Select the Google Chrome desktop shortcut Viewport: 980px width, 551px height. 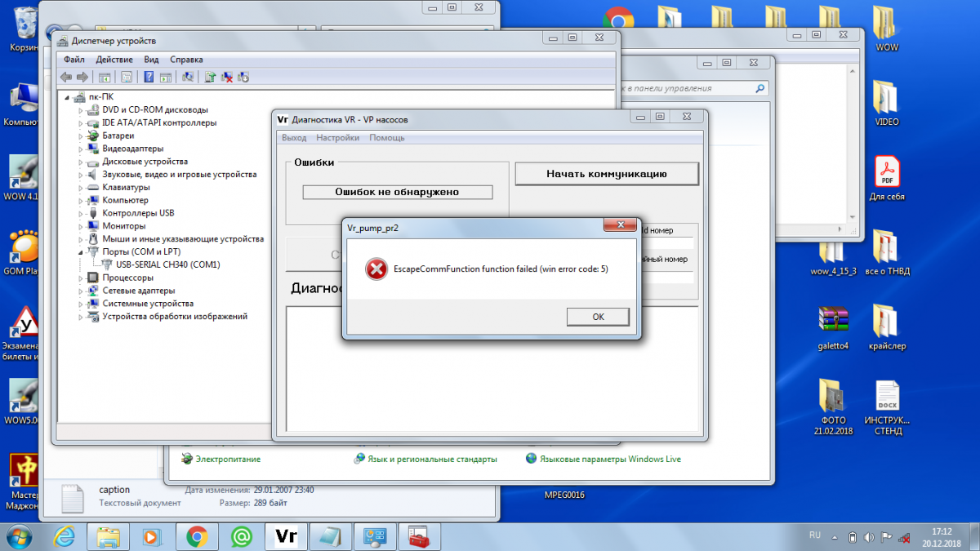[x=618, y=21]
